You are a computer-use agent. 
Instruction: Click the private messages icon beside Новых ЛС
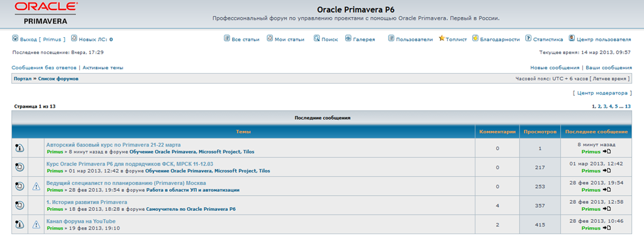coord(74,38)
